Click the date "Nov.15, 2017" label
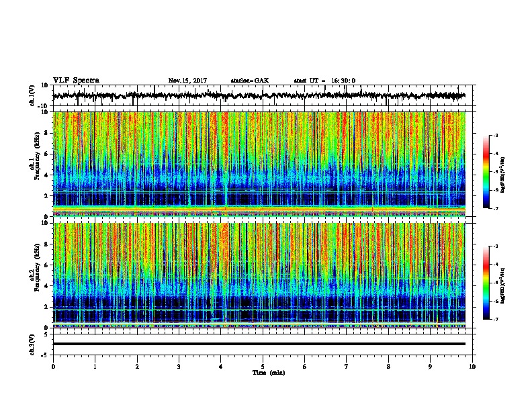The height and width of the screenshot is (411, 532). tap(187, 81)
